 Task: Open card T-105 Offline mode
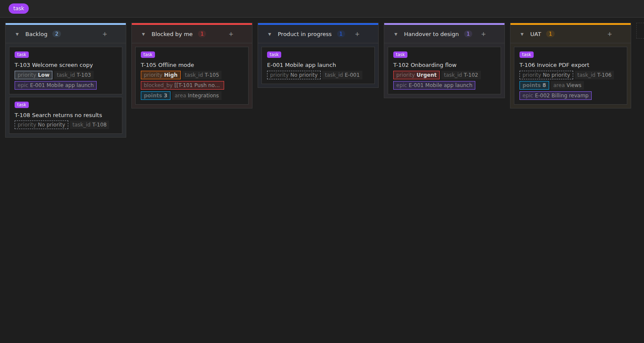(167, 65)
